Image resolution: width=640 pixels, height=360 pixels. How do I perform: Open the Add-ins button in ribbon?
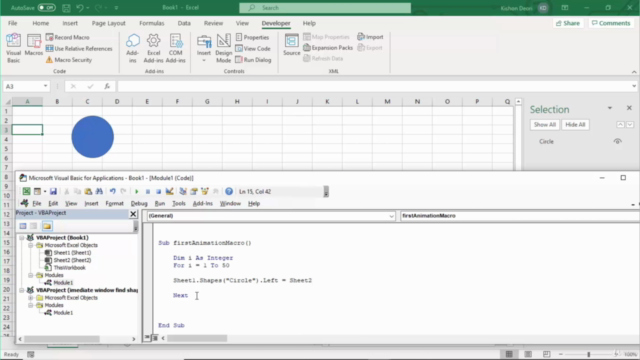(x=133, y=48)
